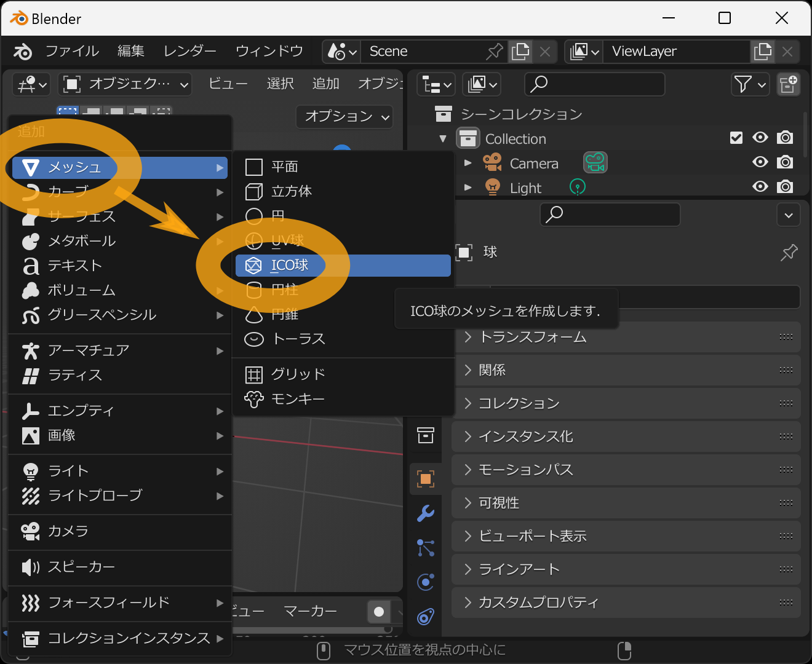The width and height of the screenshot is (812, 664).
Task: Click the Scene name field
Action: 425,52
